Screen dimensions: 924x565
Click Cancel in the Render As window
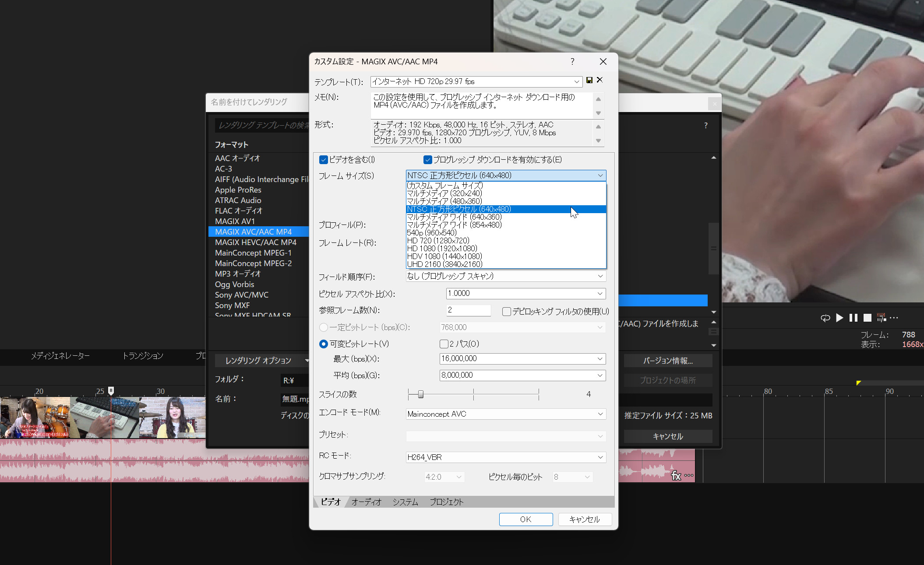tap(668, 436)
